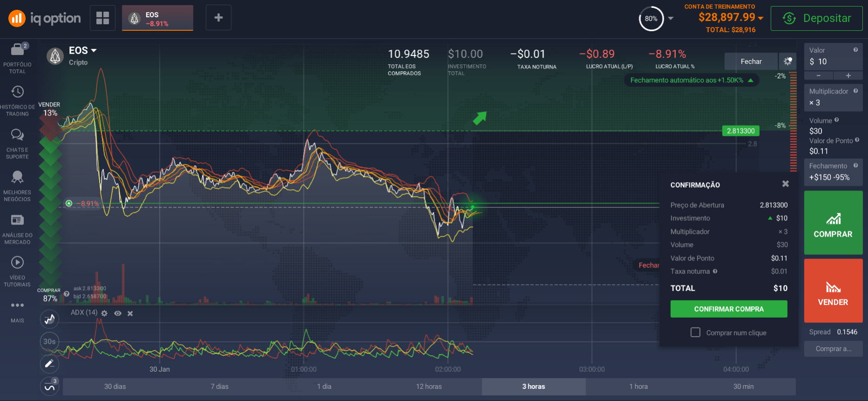Click the COMPRAR 87% sentiment indicator
The height and width of the screenshot is (401, 868).
click(49, 295)
